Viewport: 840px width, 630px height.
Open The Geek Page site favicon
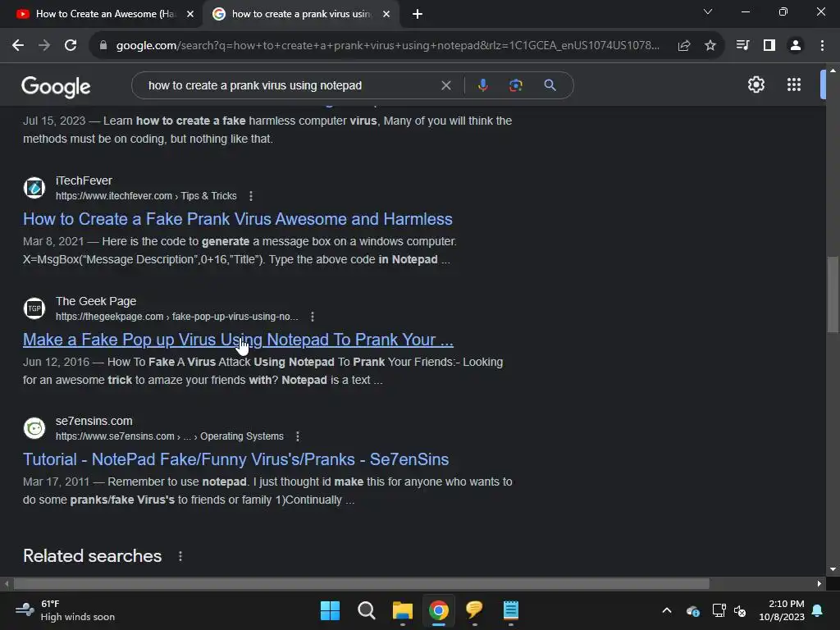tap(34, 308)
